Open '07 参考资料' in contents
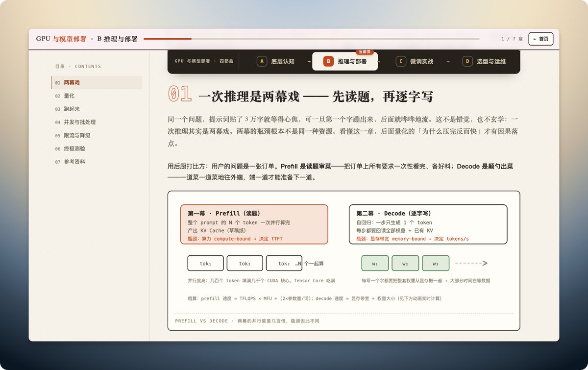588x370 pixels. tap(97, 162)
